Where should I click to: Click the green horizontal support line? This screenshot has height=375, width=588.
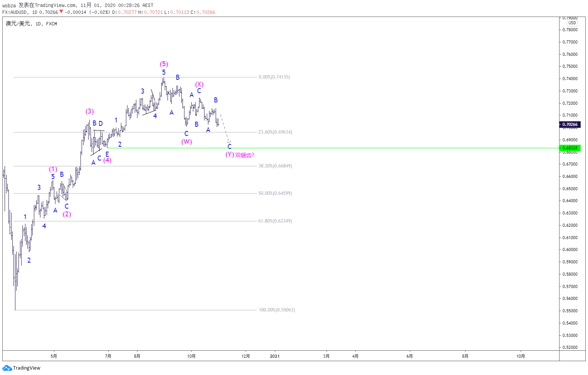pos(333,148)
